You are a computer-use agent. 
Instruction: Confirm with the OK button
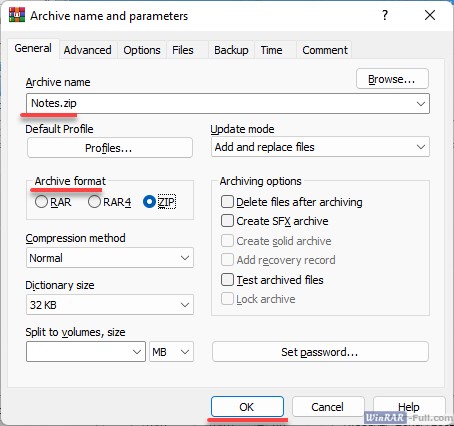point(247,407)
